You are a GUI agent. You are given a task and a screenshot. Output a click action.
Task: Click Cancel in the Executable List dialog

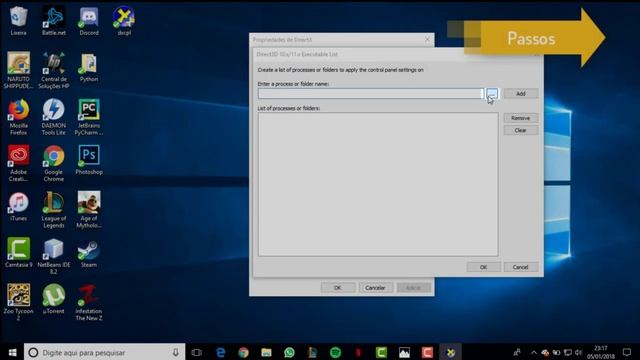[520, 267]
